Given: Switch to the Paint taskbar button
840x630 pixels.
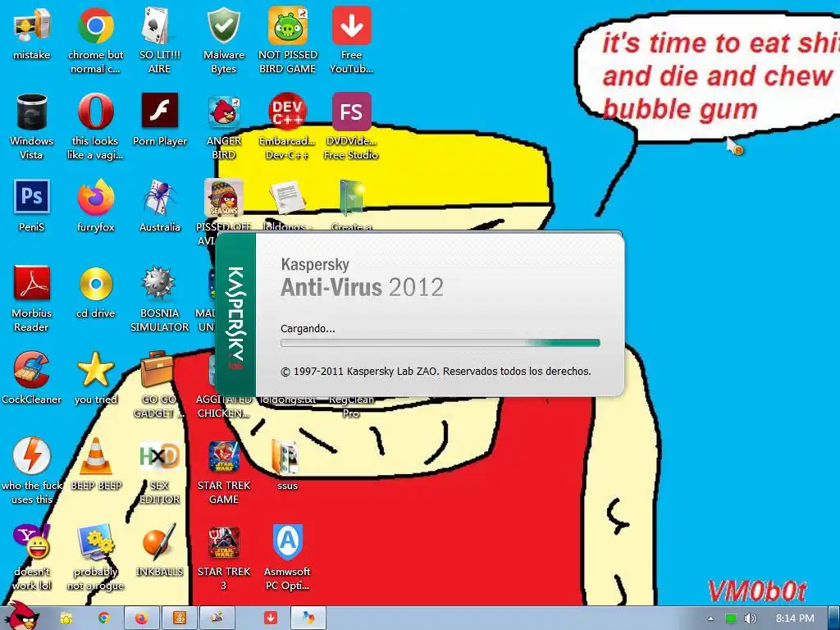Looking at the screenshot, I should click(217, 619).
